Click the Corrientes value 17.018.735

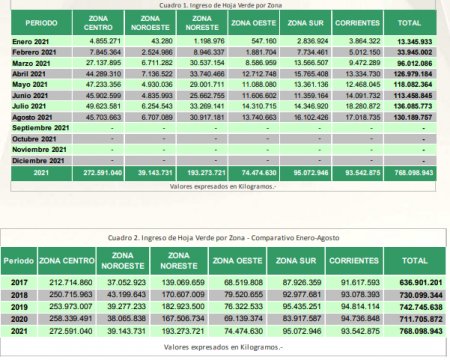coord(363,117)
